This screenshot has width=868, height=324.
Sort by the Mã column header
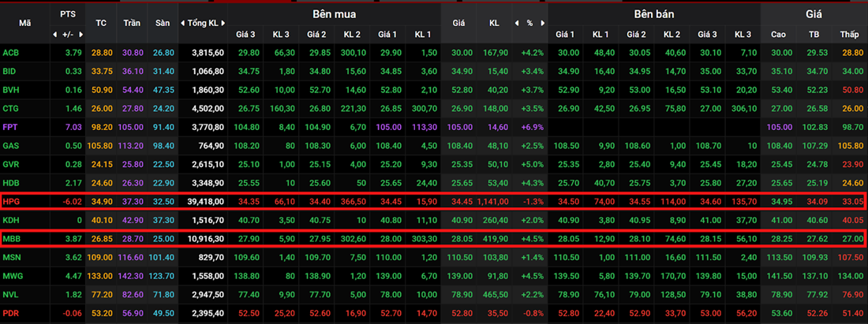pos(25,23)
